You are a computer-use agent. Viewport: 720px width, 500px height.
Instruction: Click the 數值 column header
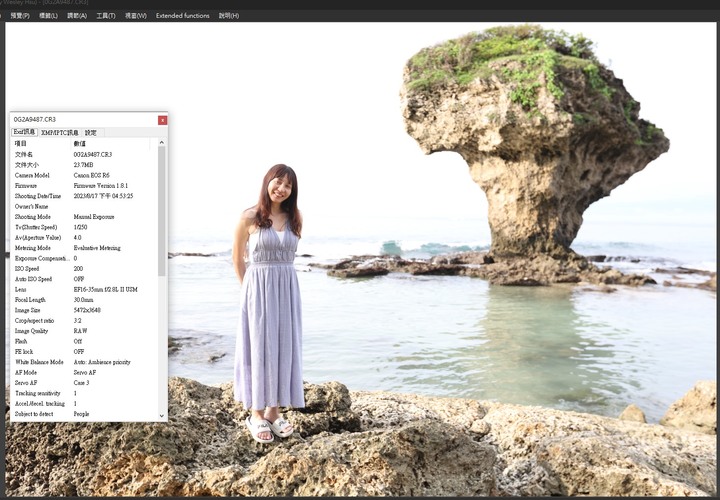(x=79, y=144)
